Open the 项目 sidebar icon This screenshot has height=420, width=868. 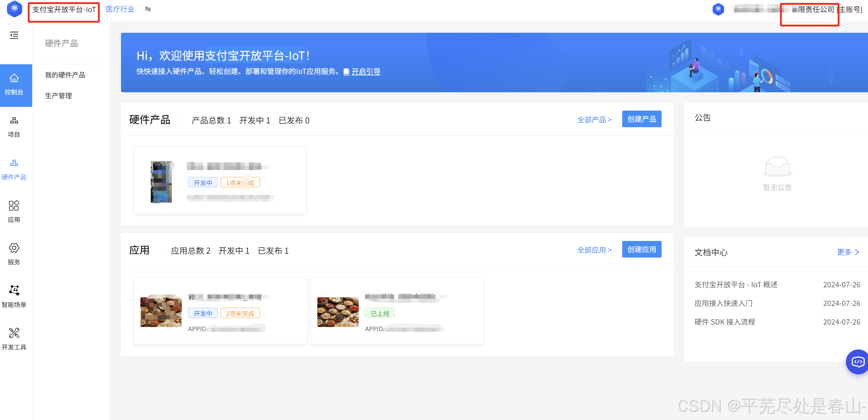click(14, 121)
